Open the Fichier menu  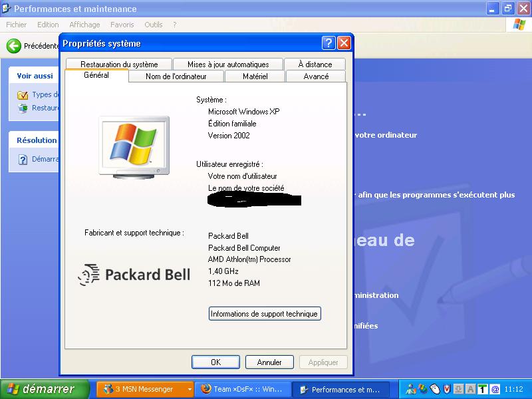16,25
